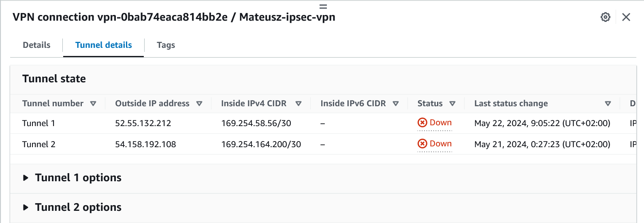
Task: Open the settings gear icon
Action: coord(605,17)
